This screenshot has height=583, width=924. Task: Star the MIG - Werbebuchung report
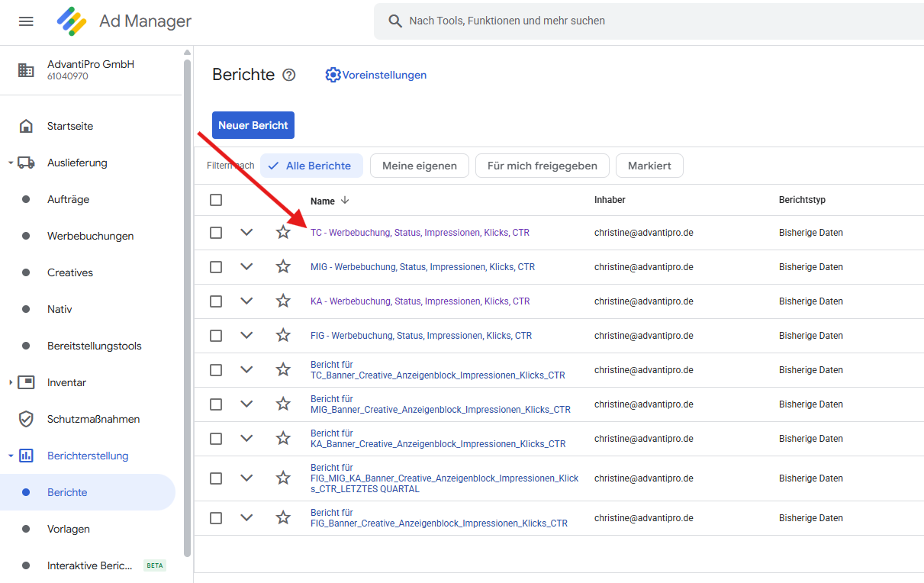[x=283, y=266]
